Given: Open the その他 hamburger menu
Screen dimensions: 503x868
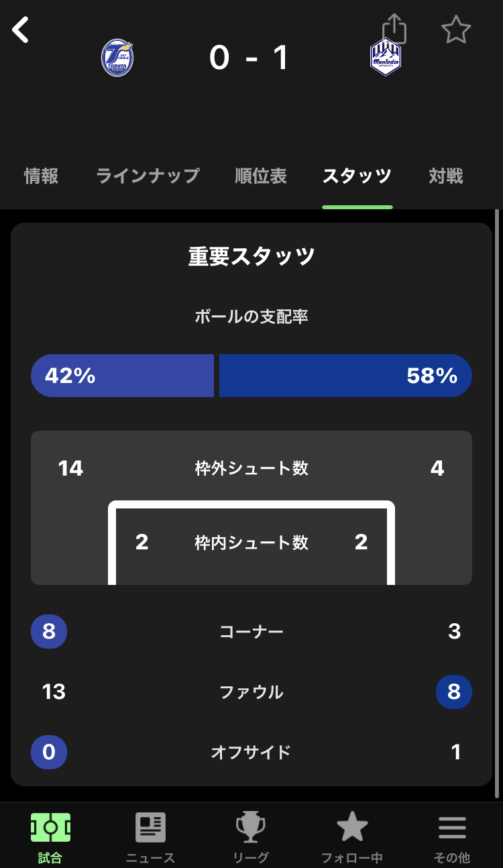Looking at the screenshot, I should pyautogui.click(x=452, y=836).
